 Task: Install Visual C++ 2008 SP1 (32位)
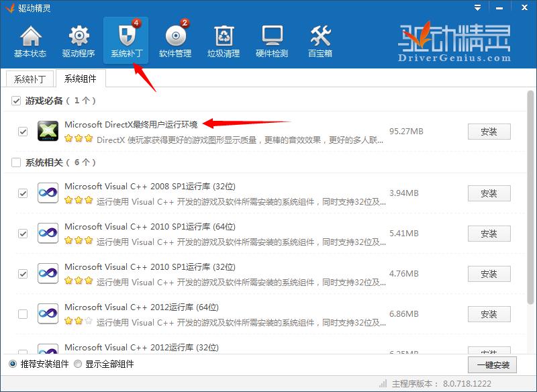489,193
